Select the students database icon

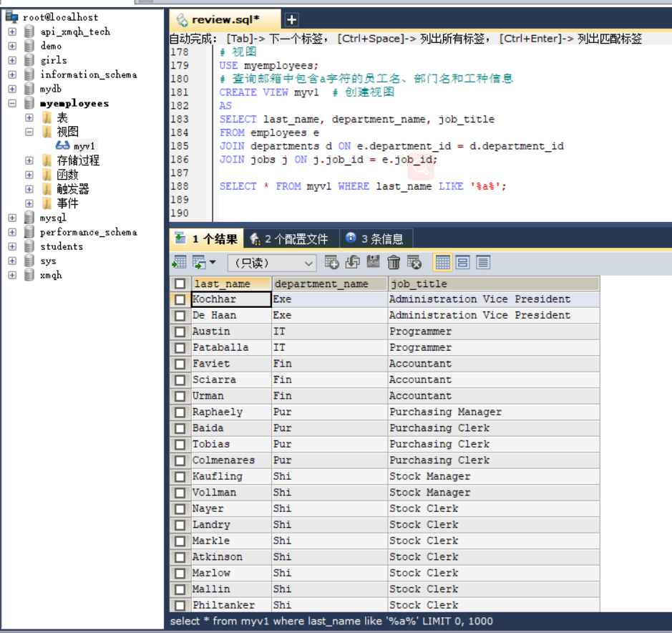pos(29,246)
